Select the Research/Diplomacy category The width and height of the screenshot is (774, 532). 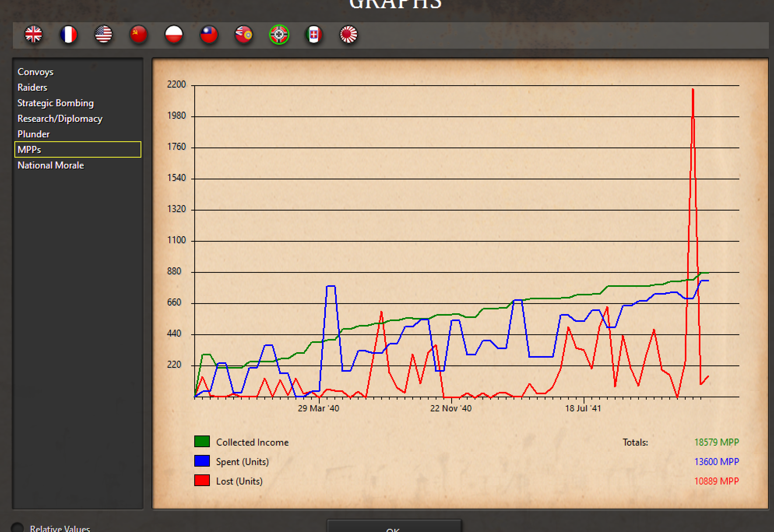pyautogui.click(x=60, y=118)
